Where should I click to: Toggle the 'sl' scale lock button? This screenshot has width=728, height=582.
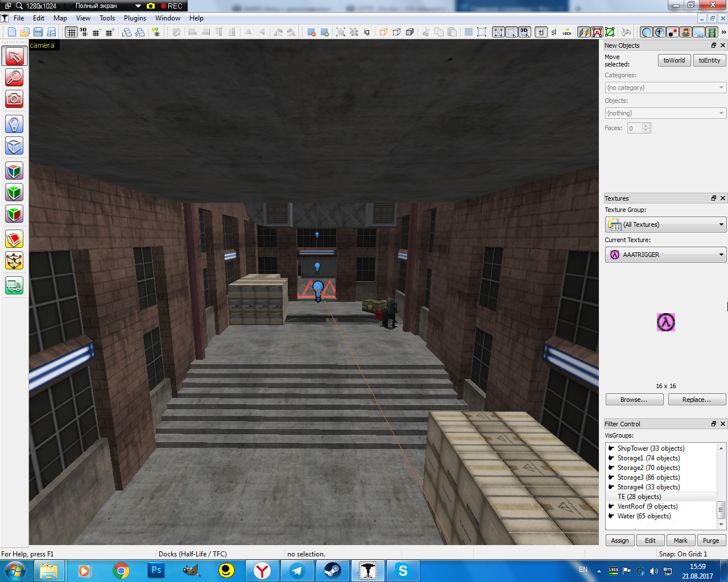[x=553, y=32]
